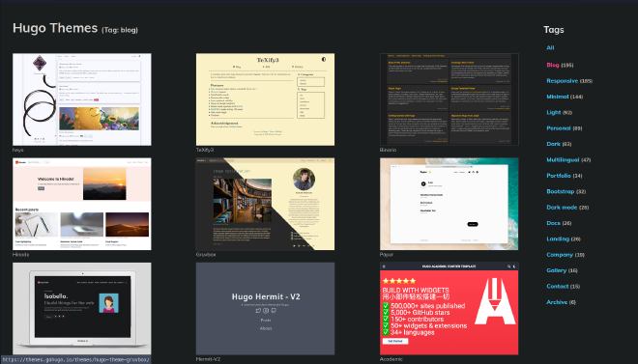The image size is (638, 364).
Task: Click the Hugo Themes page heading
Action: pyautogui.click(x=55, y=28)
